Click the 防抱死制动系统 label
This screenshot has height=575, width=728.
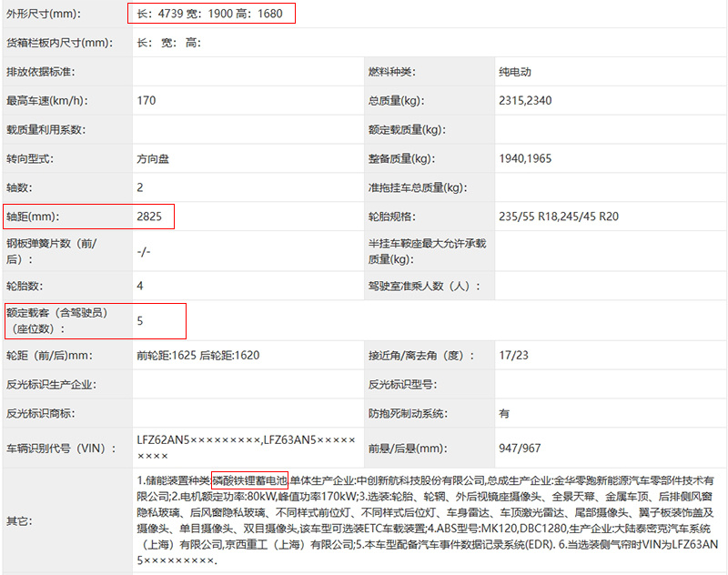click(x=408, y=413)
